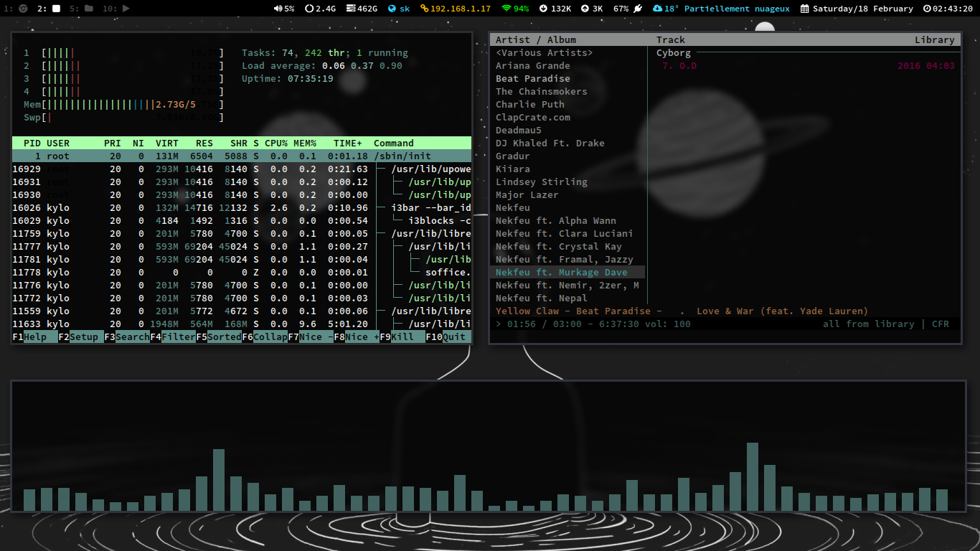Click the weather cloud icon in bar
980x551 pixels.
coord(658,9)
